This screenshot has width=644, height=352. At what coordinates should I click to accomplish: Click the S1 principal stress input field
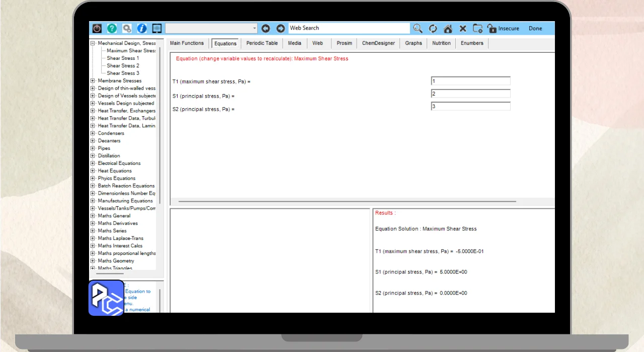tap(470, 94)
